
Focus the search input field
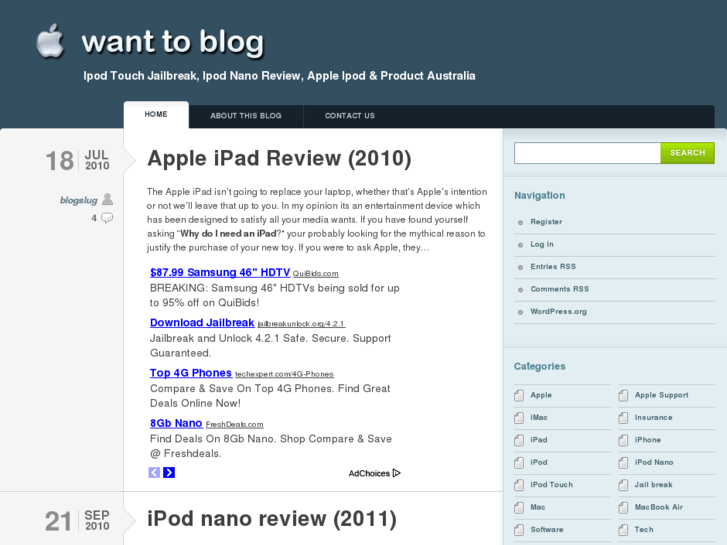click(x=587, y=153)
